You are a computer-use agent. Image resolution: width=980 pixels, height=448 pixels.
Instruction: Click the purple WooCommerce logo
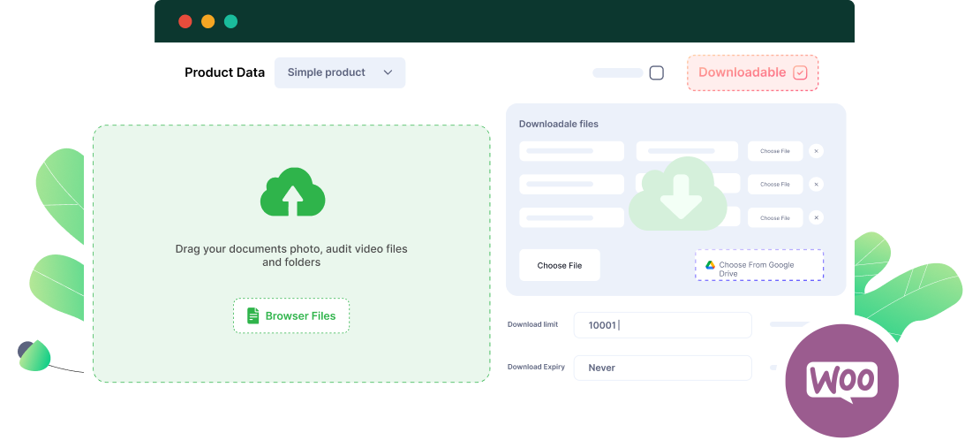(x=842, y=381)
